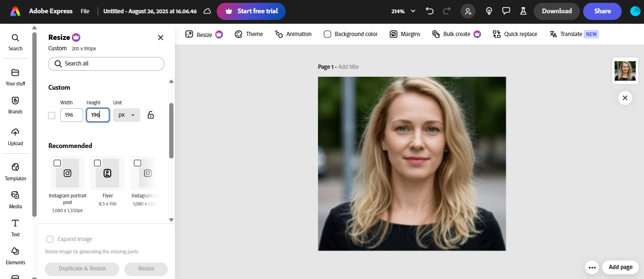
Task: Click the undo arrow icon
Action: pos(430,11)
